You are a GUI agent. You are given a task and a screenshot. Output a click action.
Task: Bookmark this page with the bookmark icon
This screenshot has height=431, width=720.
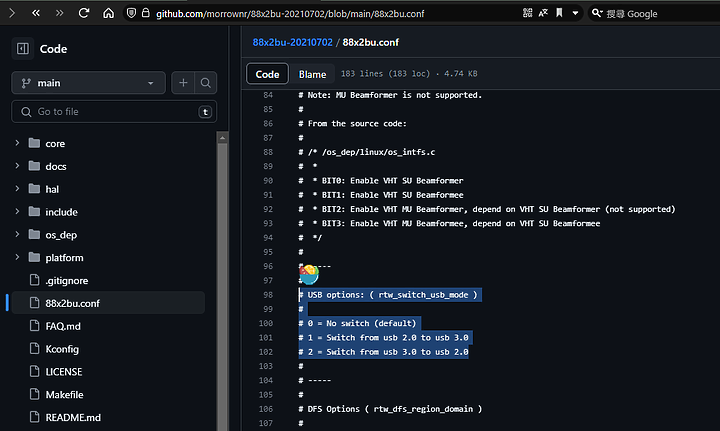pos(559,13)
